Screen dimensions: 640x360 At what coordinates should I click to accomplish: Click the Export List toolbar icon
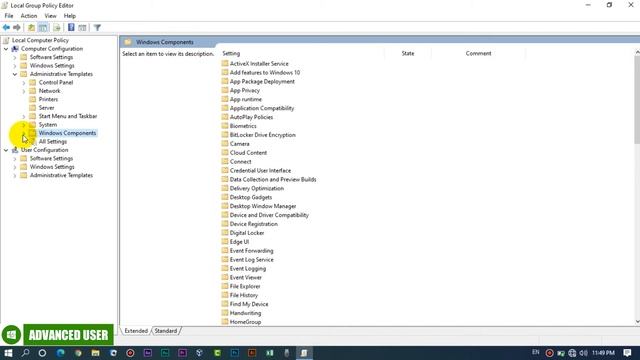click(57, 27)
